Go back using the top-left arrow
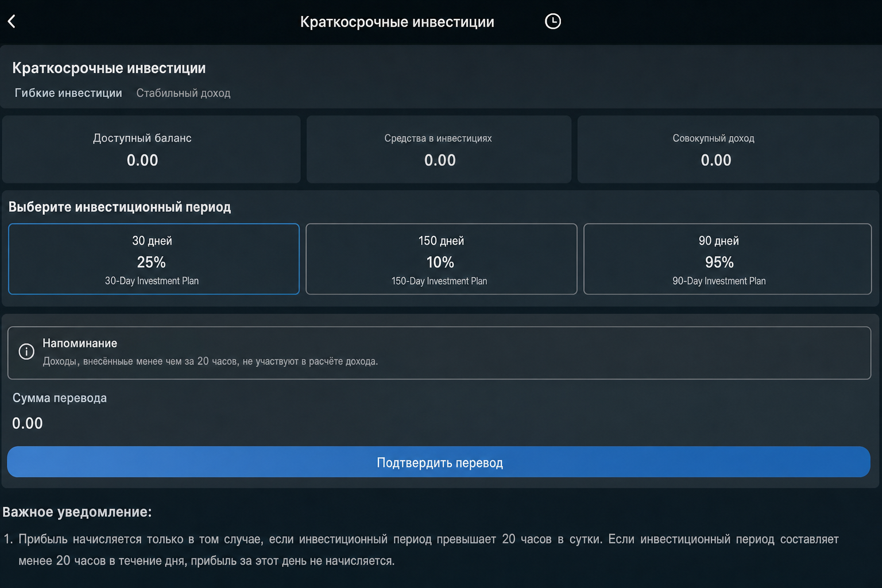This screenshot has width=882, height=588. [x=11, y=21]
